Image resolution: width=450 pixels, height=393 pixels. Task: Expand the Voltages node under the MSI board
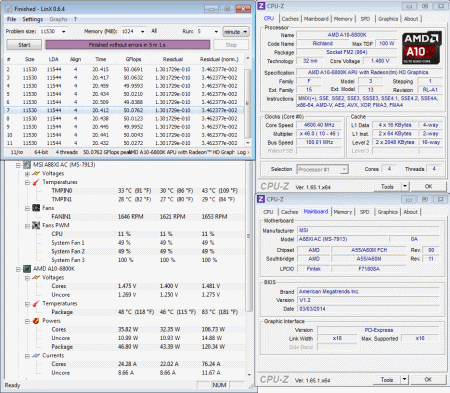click(x=27, y=174)
